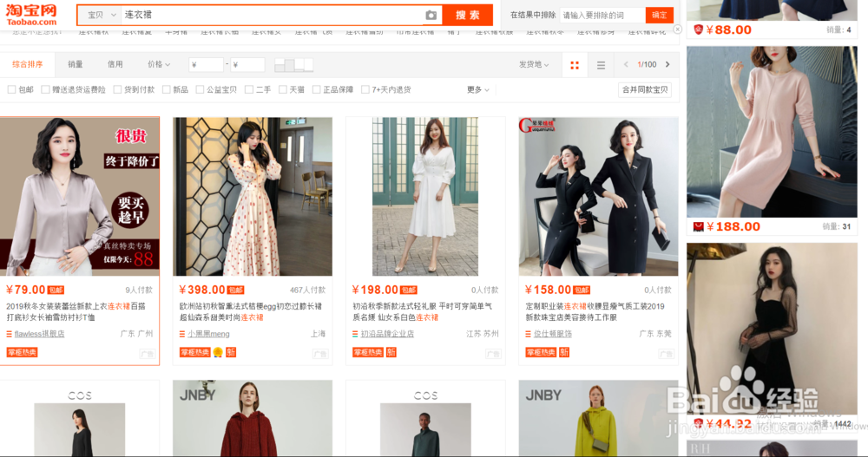Image resolution: width=868 pixels, height=457 pixels.
Task: Click shop icon beside flawless旗舰店
Action: click(9, 334)
